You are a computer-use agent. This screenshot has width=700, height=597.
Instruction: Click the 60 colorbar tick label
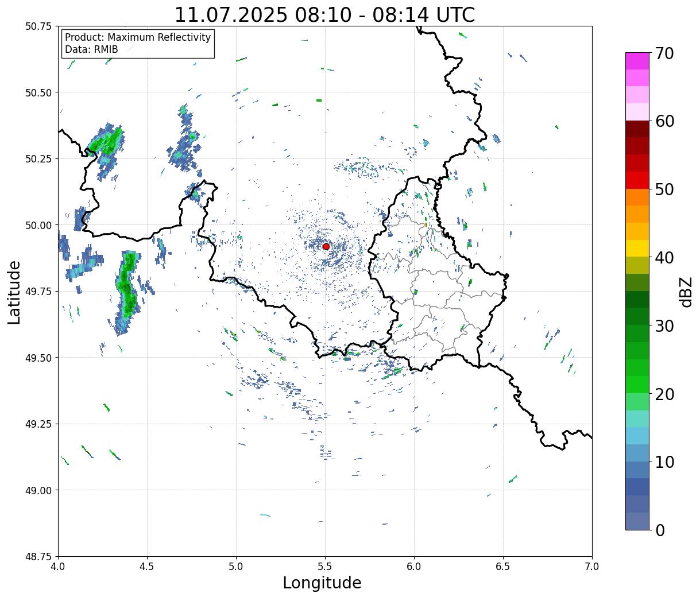tap(664, 121)
